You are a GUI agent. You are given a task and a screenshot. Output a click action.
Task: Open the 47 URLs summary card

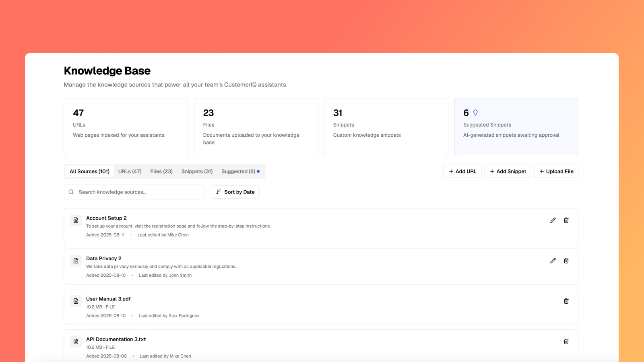[x=126, y=127]
